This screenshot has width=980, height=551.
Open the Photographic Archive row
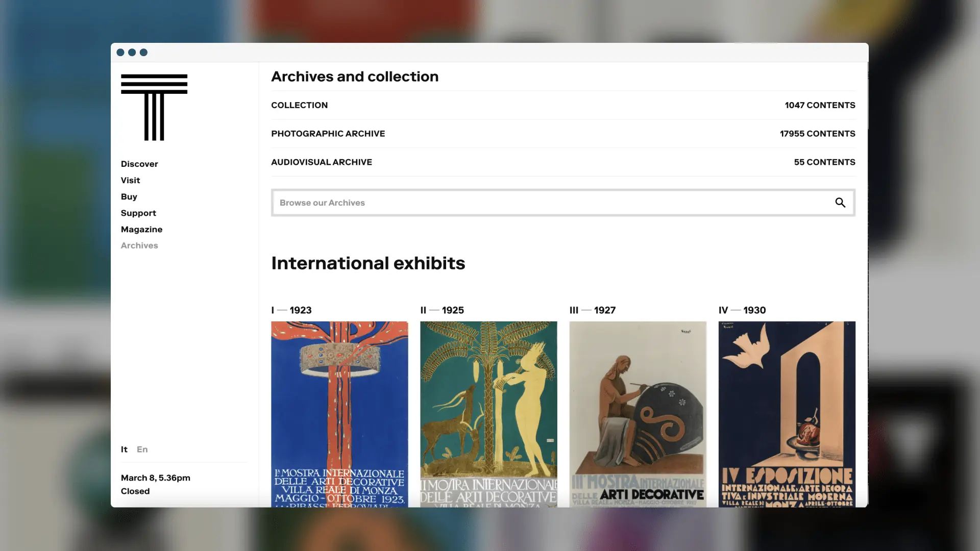pyautogui.click(x=563, y=134)
